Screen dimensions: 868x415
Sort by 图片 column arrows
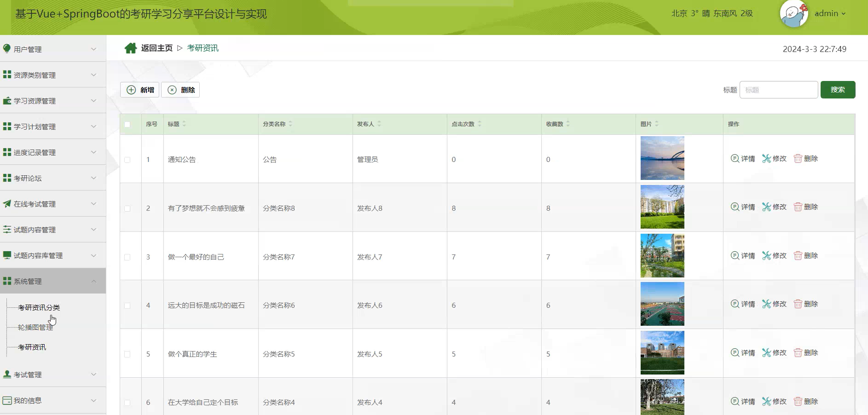[x=657, y=124]
